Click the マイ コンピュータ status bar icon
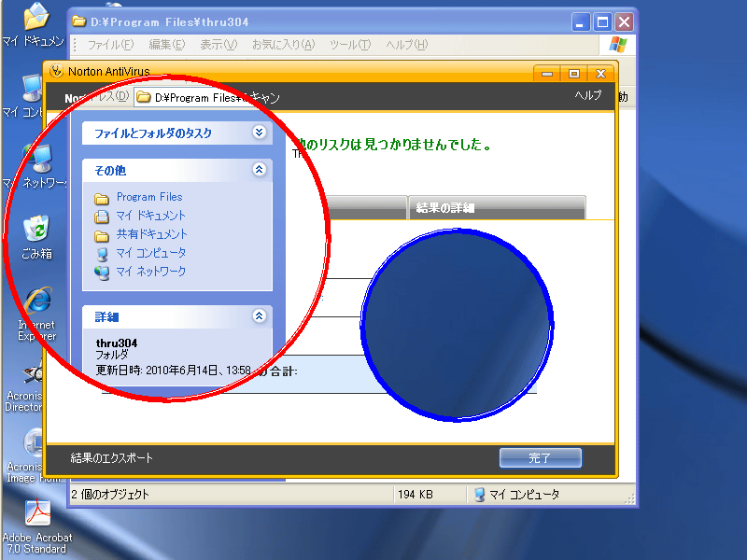This screenshot has width=747, height=560. [479, 495]
